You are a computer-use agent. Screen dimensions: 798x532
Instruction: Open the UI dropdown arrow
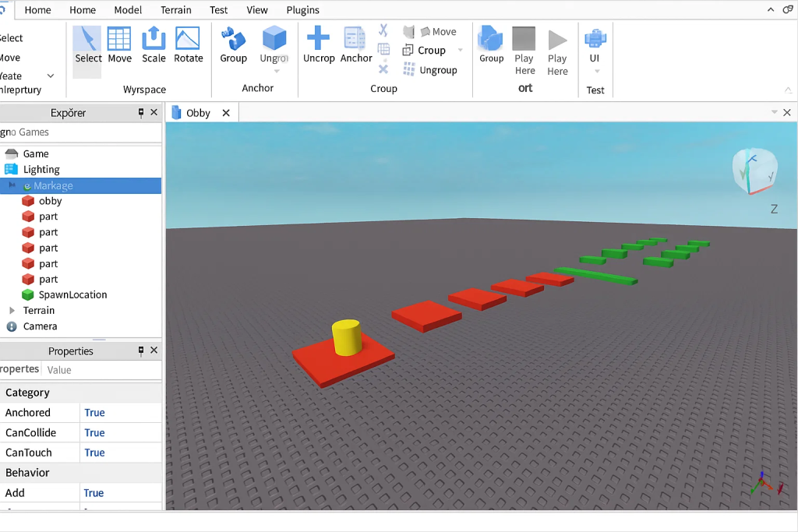(597, 71)
